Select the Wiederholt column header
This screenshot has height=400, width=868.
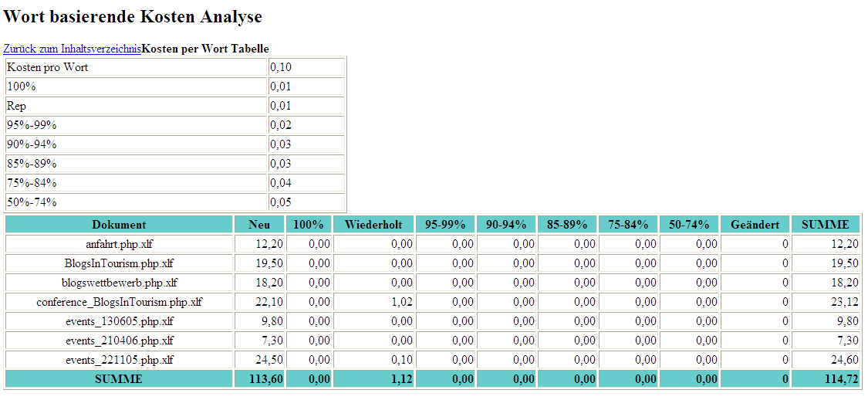[x=373, y=225]
